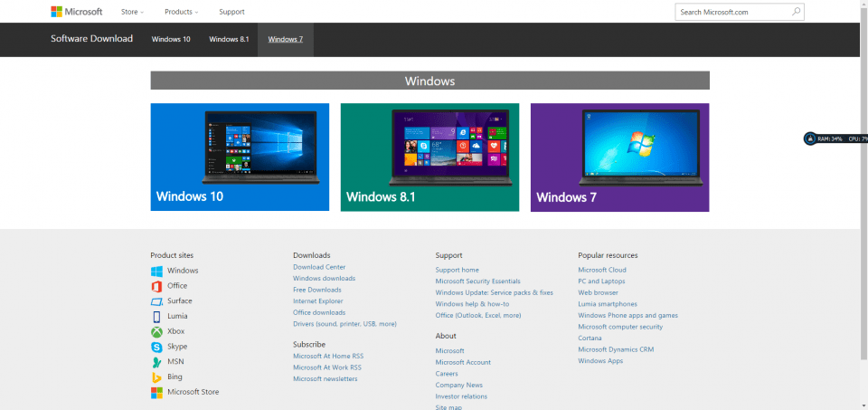Open the Company News link
The width and height of the screenshot is (868, 410).
458,385
